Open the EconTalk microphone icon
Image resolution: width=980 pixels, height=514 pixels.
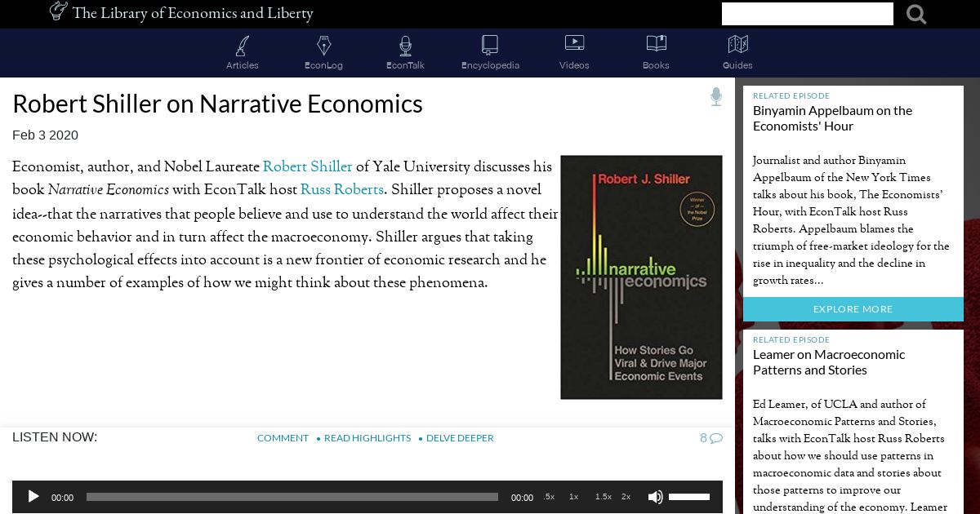pyautogui.click(x=405, y=45)
